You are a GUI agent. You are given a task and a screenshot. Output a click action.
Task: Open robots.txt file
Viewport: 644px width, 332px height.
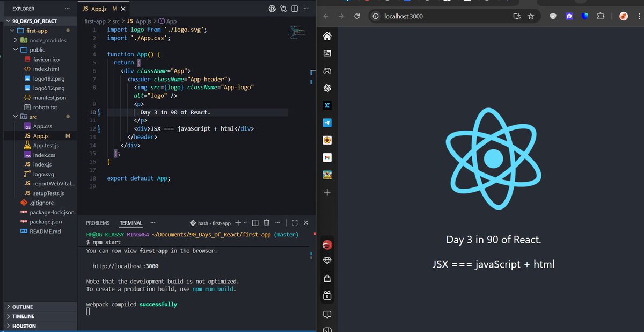coord(45,107)
